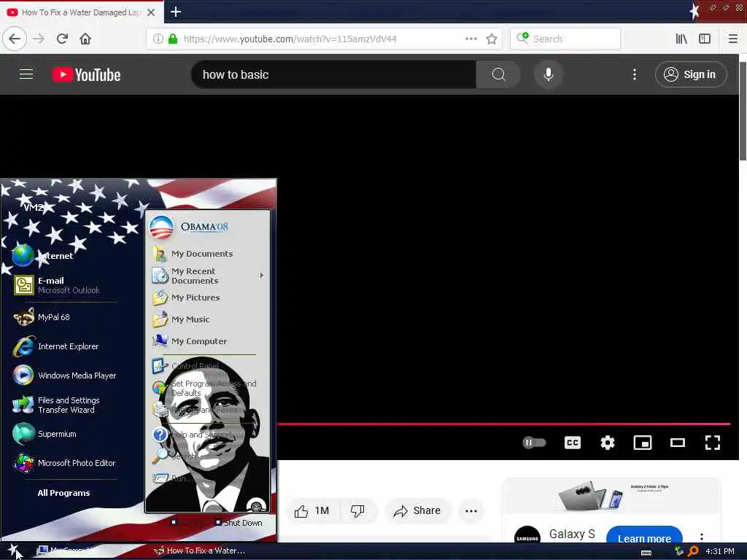
Task: Open site information icon in address bar
Action: [158, 39]
